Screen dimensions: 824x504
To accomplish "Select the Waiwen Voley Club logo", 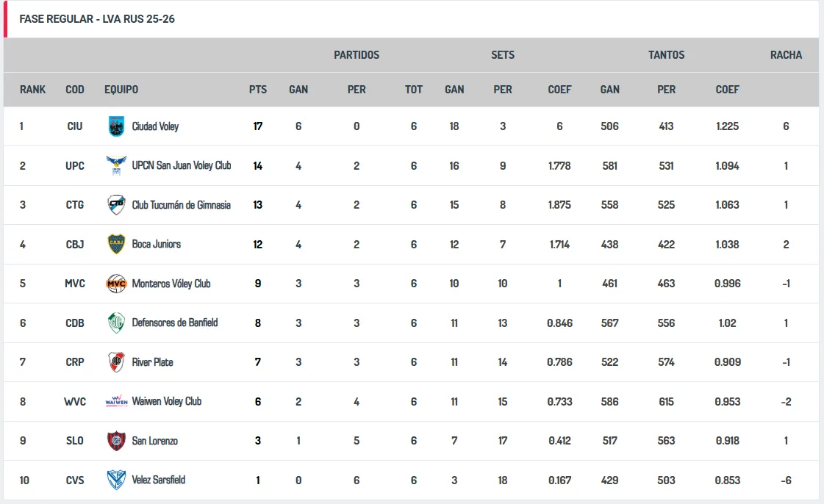I will (116, 402).
